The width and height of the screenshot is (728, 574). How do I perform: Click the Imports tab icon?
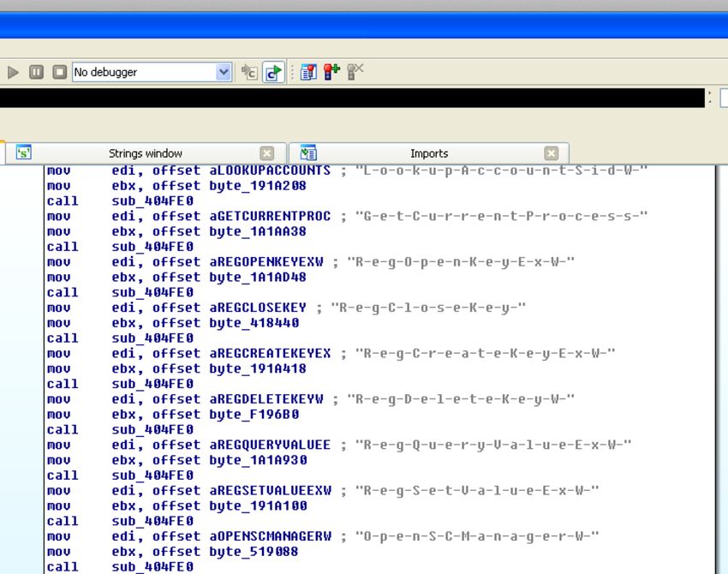pyautogui.click(x=308, y=152)
